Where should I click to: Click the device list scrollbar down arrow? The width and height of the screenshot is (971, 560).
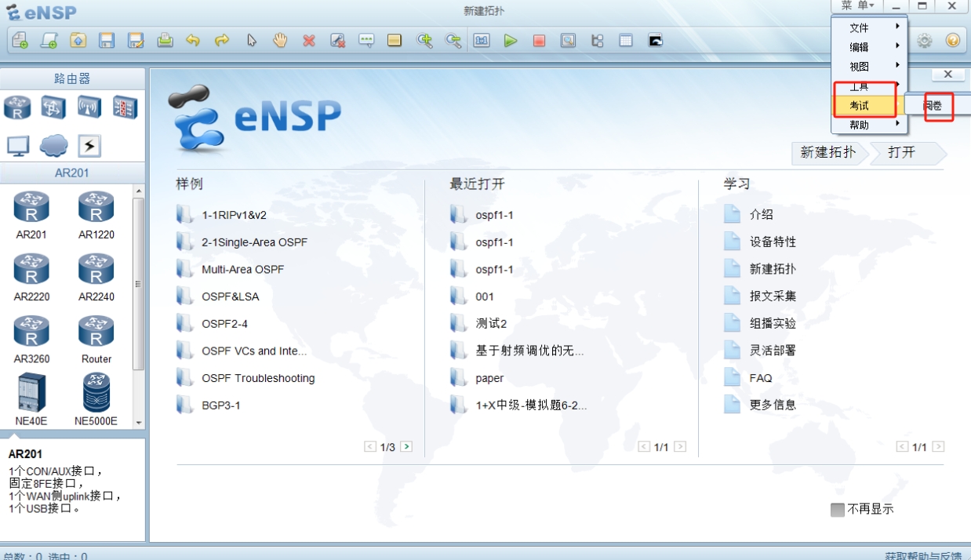[139, 423]
